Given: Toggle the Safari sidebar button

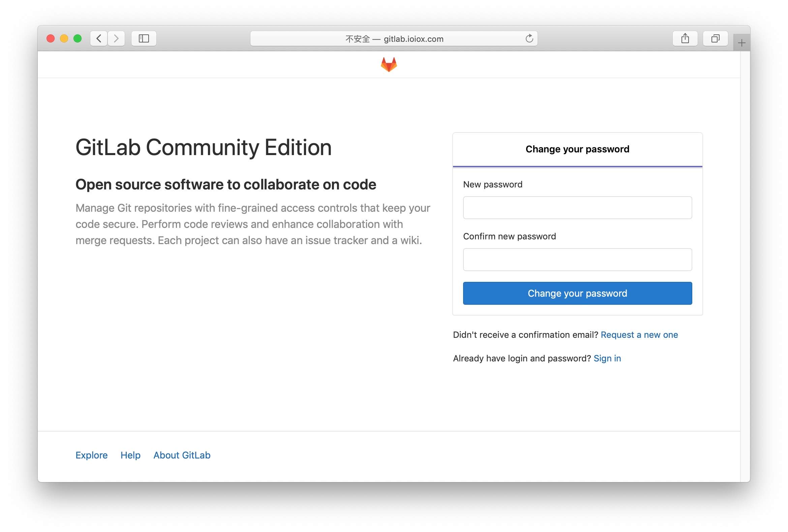Looking at the screenshot, I should [x=144, y=38].
